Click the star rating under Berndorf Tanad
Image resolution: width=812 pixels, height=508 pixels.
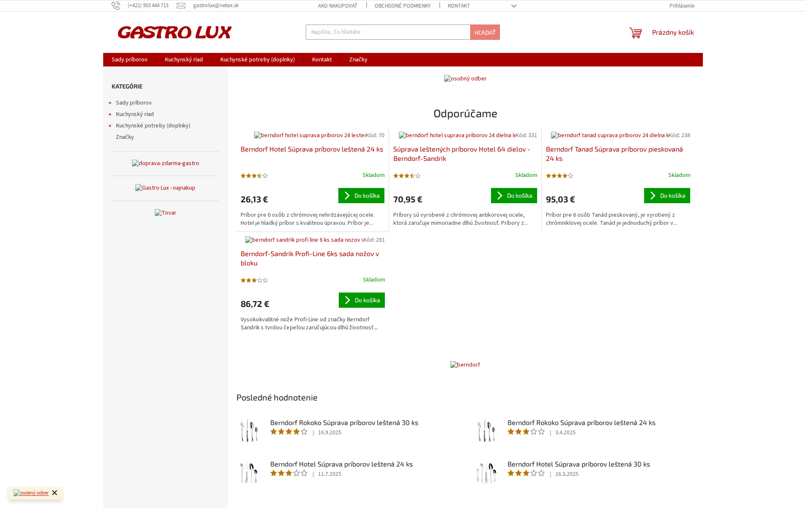pyautogui.click(x=559, y=175)
